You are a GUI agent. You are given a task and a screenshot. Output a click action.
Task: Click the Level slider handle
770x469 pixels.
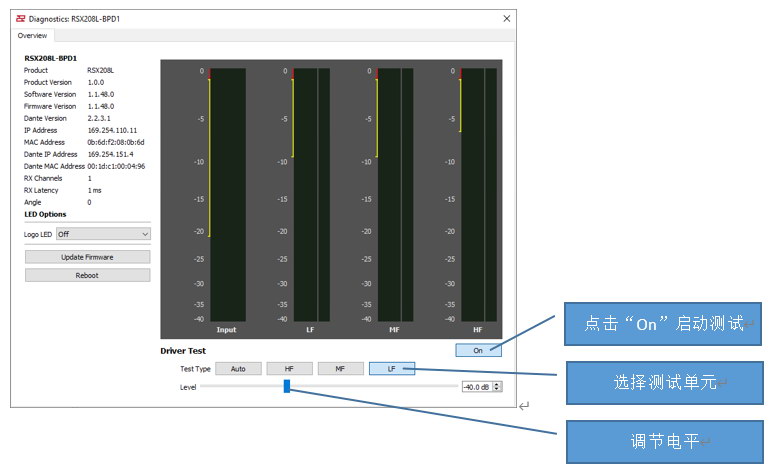tap(286, 386)
